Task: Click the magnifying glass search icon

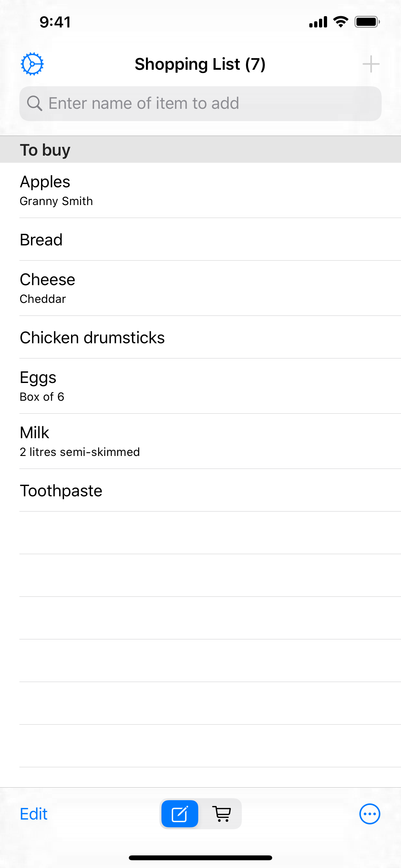Action: pos(34,103)
